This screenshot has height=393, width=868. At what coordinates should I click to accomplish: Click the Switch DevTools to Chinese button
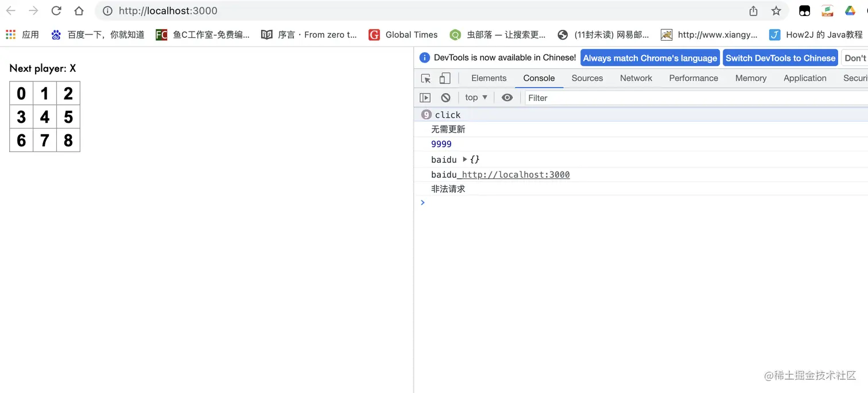pos(780,57)
